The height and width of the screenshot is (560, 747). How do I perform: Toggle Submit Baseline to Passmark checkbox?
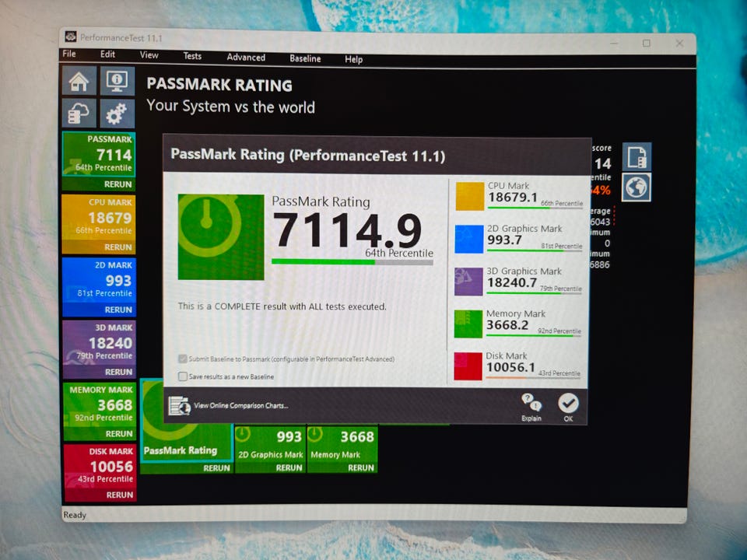183,359
